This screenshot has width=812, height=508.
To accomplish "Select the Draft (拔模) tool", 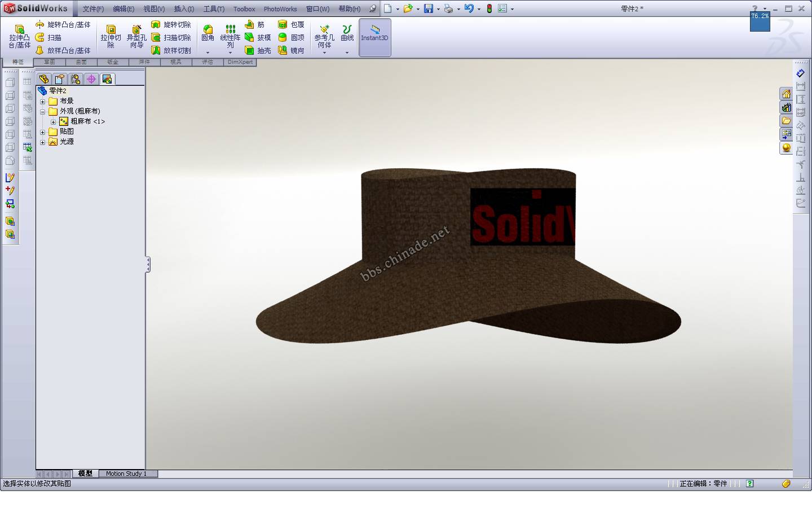I will point(258,37).
